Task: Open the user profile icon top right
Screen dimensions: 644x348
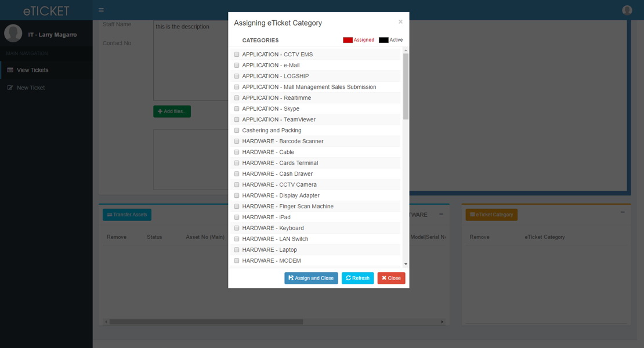Action: tap(627, 10)
